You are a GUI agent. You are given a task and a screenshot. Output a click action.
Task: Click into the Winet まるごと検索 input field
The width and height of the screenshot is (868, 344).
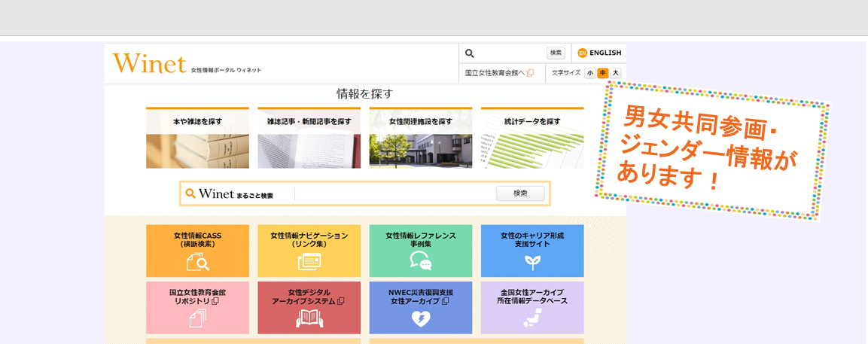click(x=395, y=193)
